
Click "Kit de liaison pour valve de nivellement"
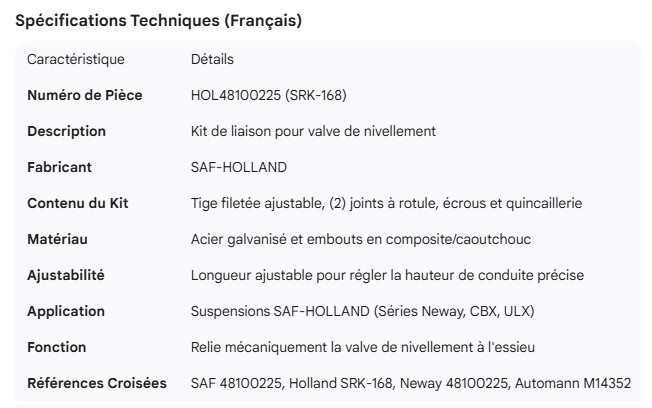(x=313, y=131)
